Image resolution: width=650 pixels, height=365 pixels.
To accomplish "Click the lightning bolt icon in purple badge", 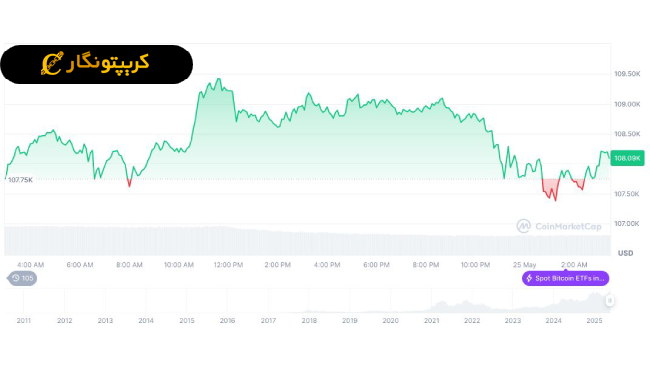I will 529,278.
